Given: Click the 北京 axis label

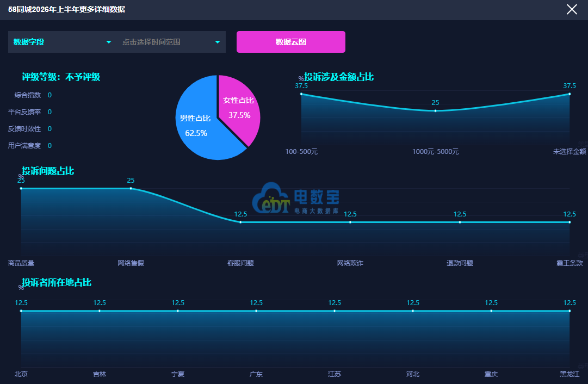Looking at the screenshot, I should 21,374.
